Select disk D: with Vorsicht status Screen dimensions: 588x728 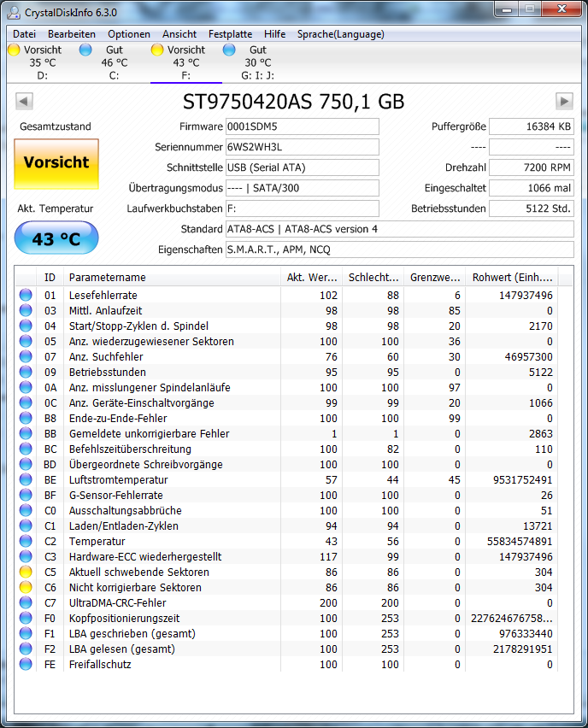coord(42,62)
